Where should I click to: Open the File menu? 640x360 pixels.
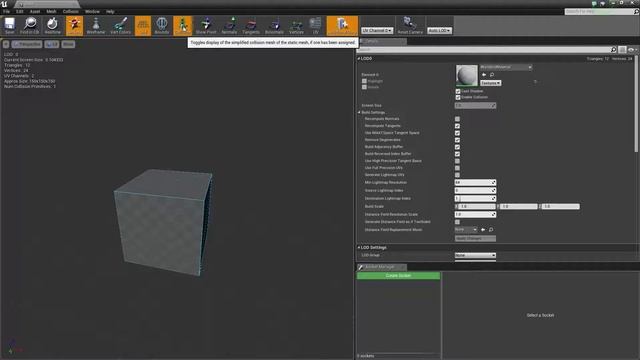[7, 11]
